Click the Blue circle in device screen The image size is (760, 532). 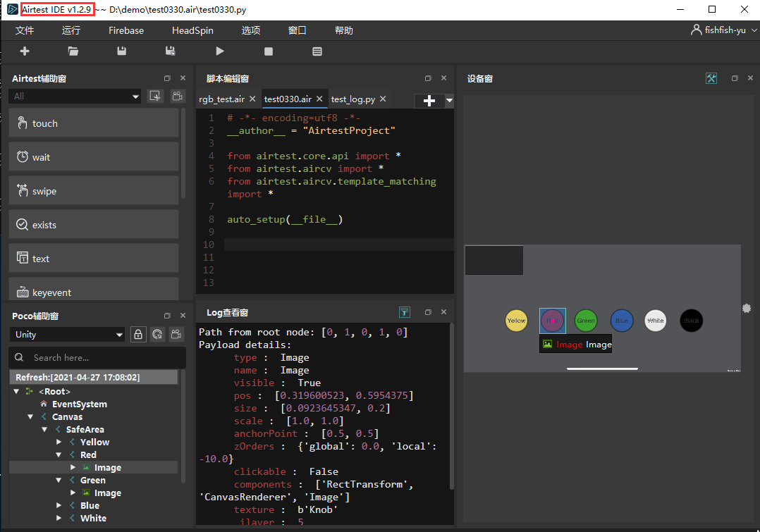click(x=622, y=321)
